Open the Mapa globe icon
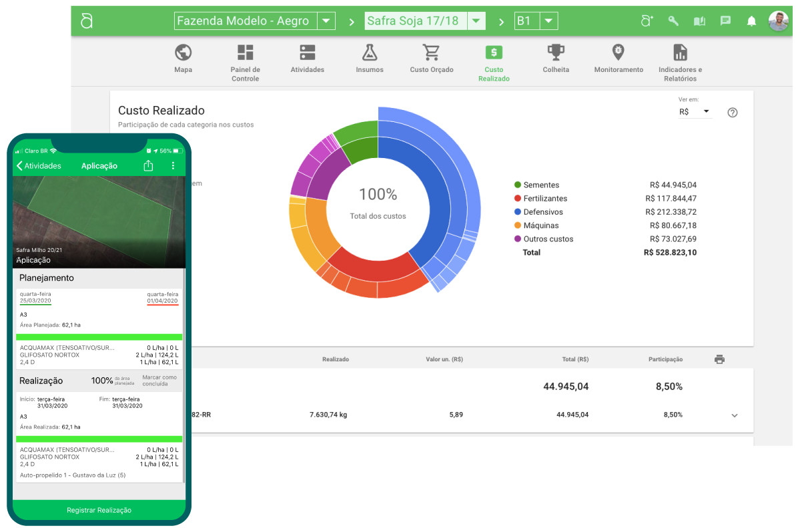 point(183,53)
